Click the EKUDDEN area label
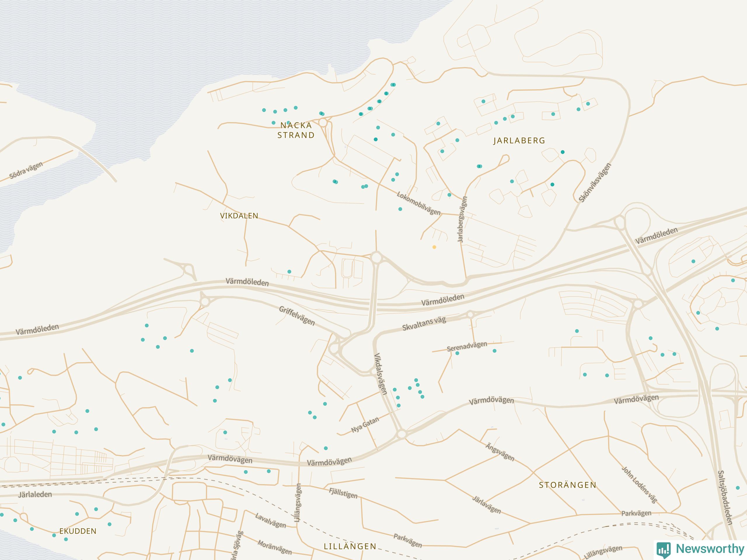 [78, 531]
